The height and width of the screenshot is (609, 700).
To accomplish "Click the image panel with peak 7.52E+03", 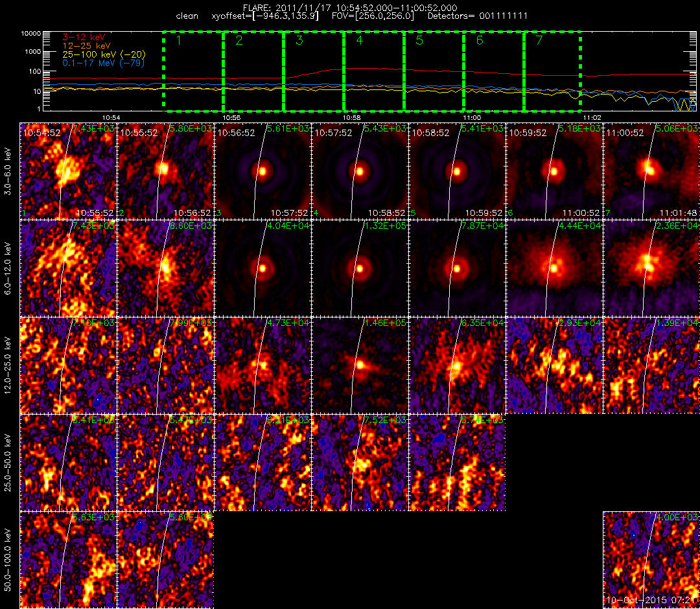I will [x=360, y=463].
